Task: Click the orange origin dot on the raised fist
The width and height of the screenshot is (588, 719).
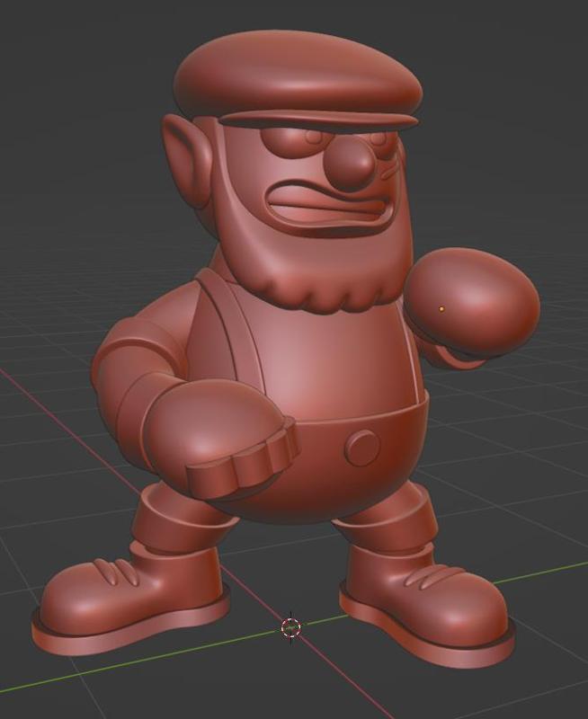Action: 441,309
